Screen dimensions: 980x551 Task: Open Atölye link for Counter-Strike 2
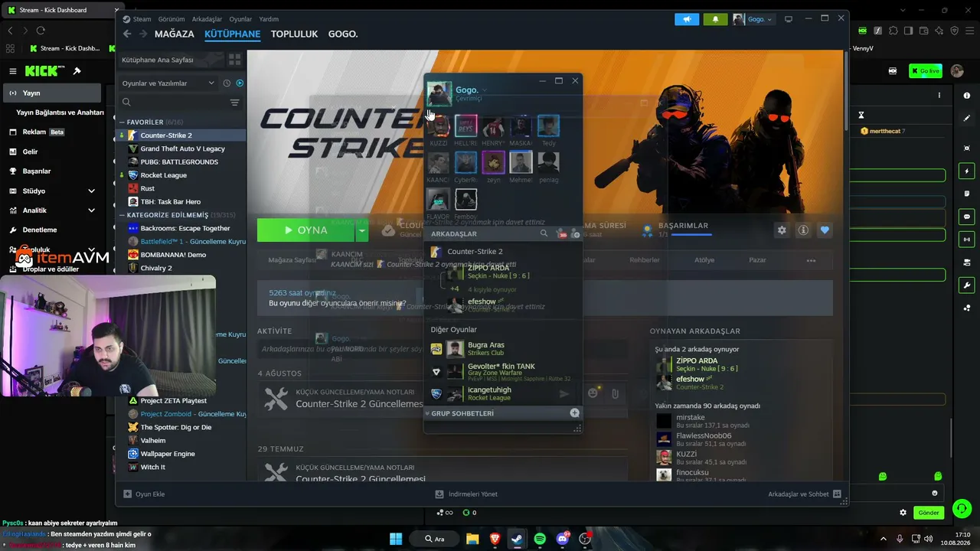tap(704, 260)
